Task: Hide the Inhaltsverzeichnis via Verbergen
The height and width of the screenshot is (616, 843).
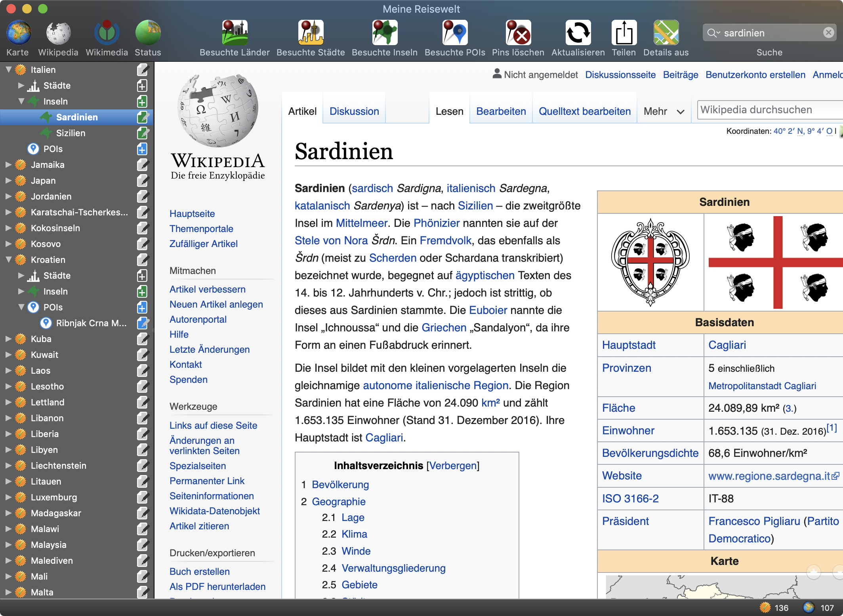Action: pos(453,466)
